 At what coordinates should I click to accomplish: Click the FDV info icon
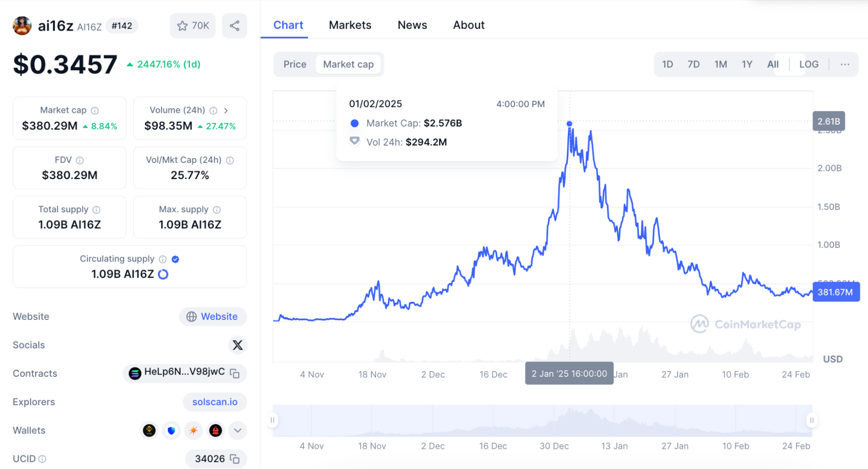click(80, 160)
